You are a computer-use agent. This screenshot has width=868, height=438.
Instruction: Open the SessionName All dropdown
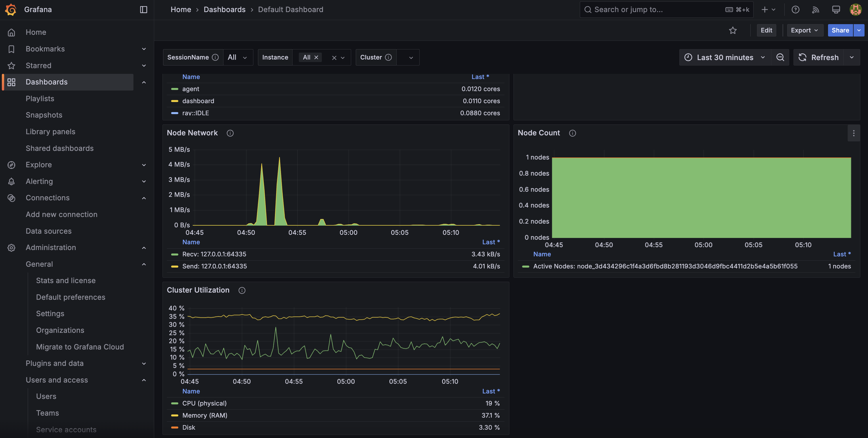pos(238,57)
